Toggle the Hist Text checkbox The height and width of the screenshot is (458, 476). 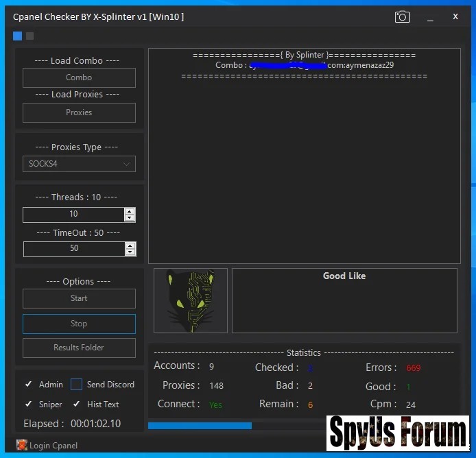click(x=76, y=405)
